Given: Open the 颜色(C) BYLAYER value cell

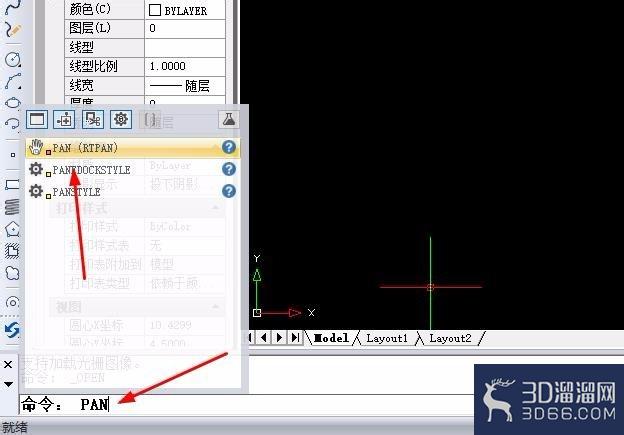Looking at the screenshot, I should pos(185,10).
